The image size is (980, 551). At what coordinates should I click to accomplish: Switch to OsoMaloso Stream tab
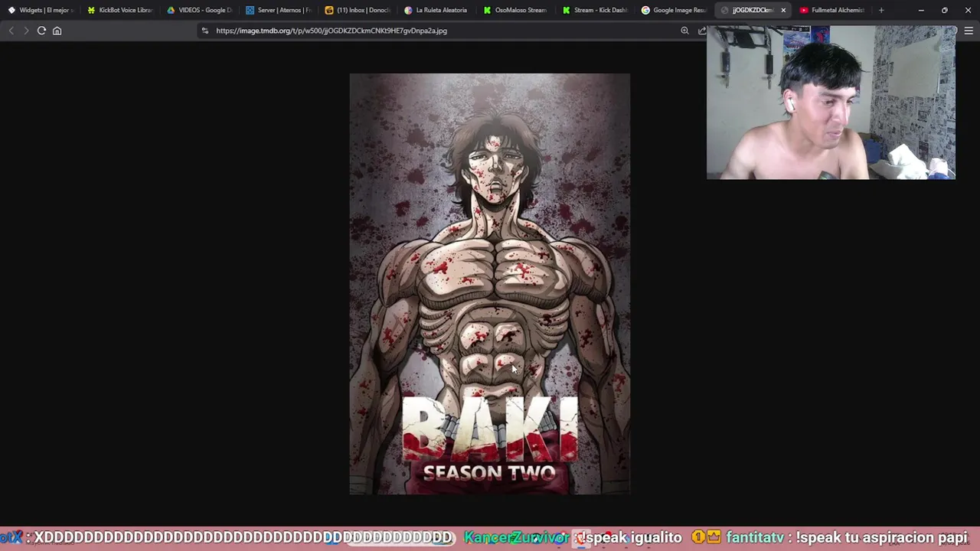tap(515, 10)
